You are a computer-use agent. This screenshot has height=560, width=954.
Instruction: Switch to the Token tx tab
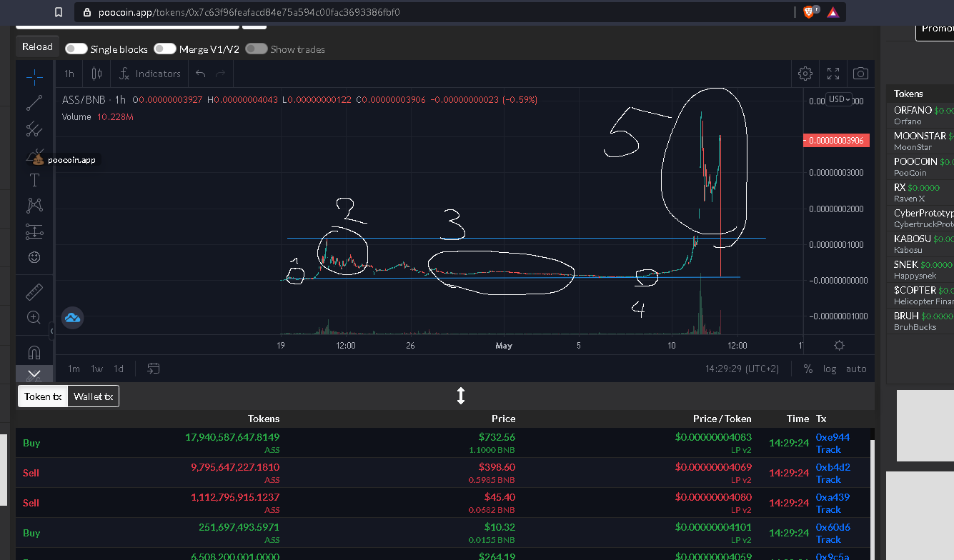click(43, 396)
